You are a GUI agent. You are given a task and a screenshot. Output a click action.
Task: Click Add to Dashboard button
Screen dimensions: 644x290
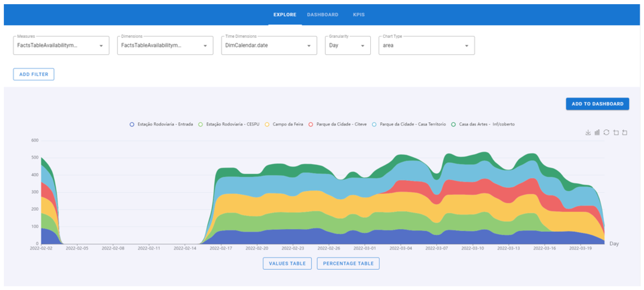pos(597,104)
